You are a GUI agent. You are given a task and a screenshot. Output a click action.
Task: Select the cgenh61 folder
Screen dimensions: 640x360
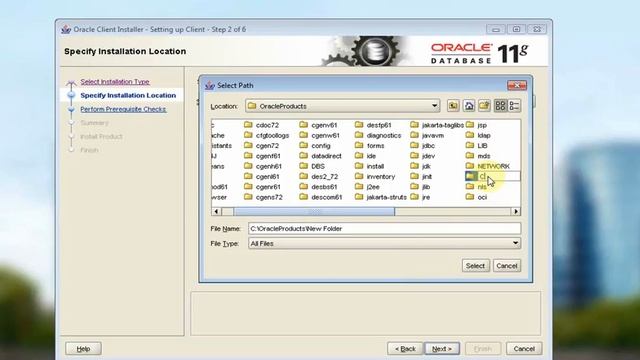(x=263, y=166)
